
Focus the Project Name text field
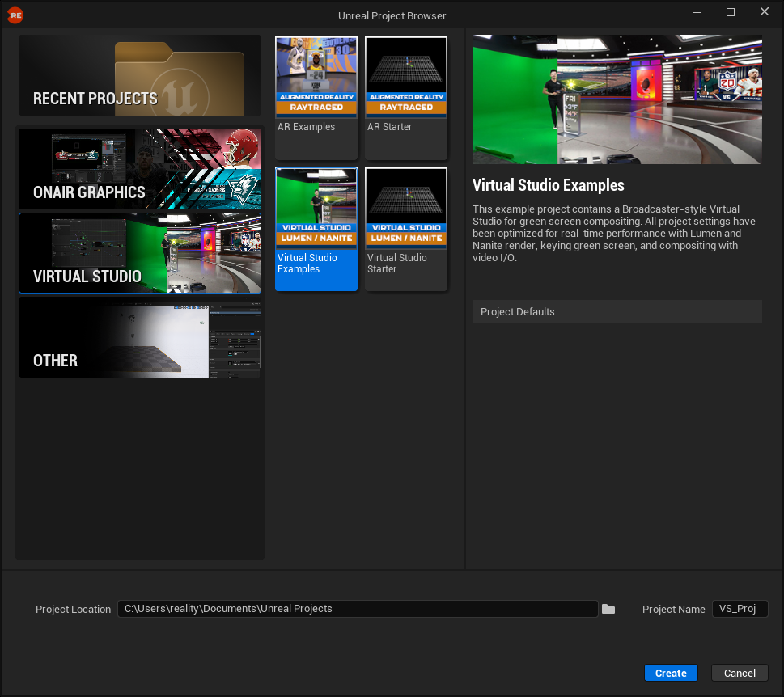(x=739, y=609)
